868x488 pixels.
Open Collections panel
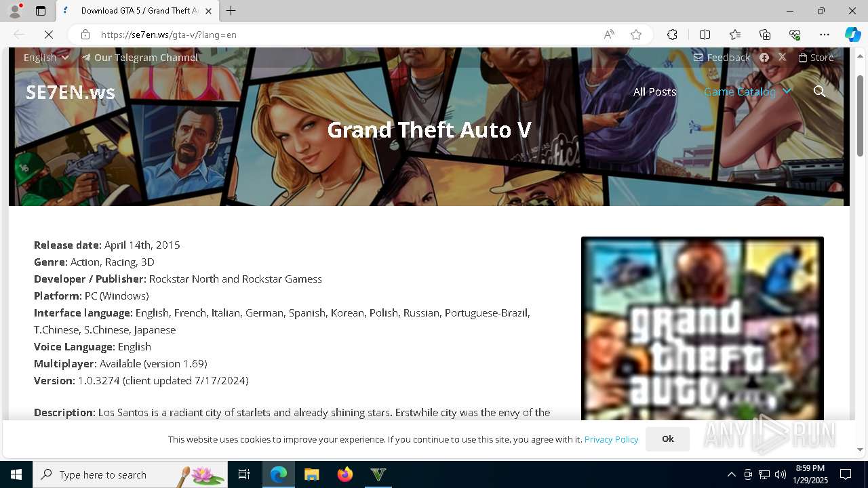[765, 35]
